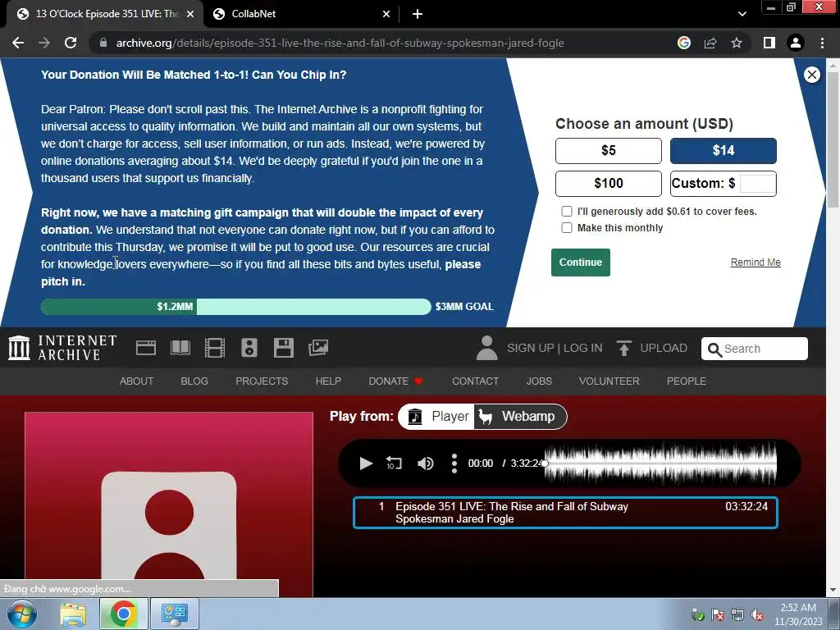Viewport: 840px width, 630px height.
Task: Click the LOG IN link
Action: [x=583, y=348]
